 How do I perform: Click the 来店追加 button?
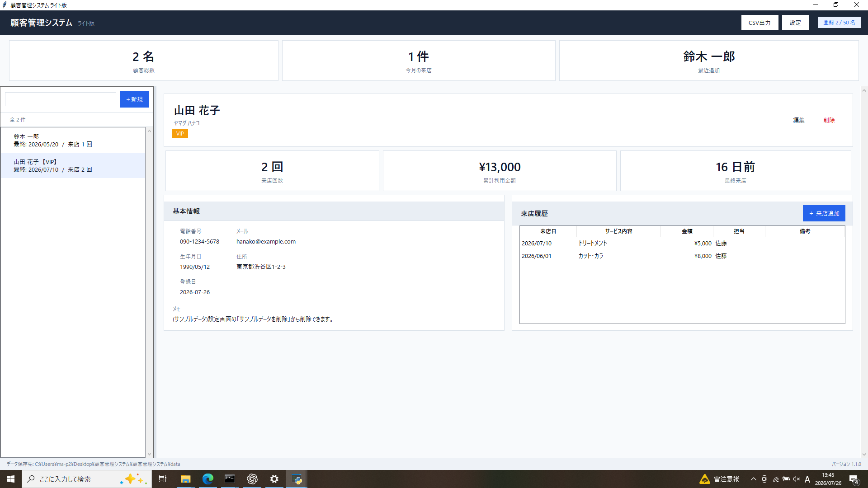pyautogui.click(x=824, y=213)
